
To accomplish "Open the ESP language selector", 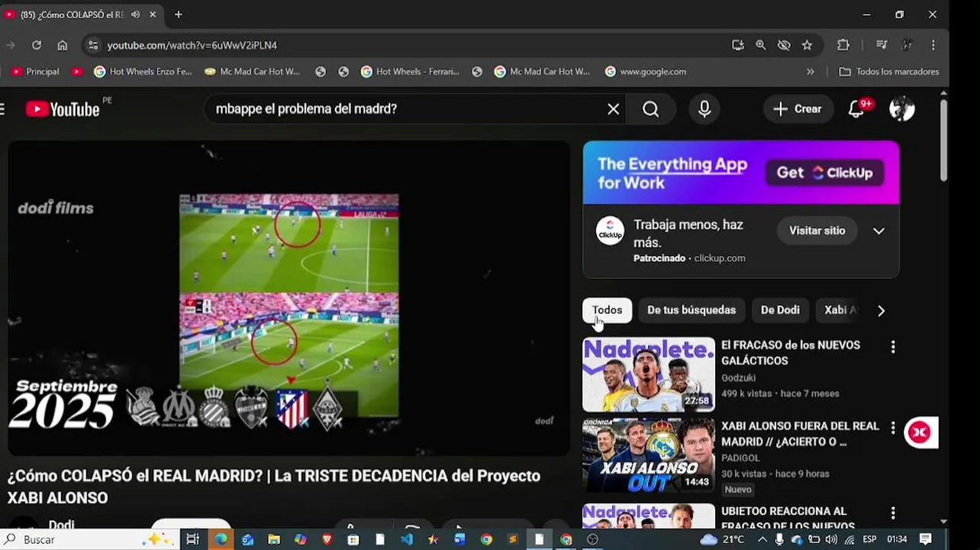I will tap(869, 539).
